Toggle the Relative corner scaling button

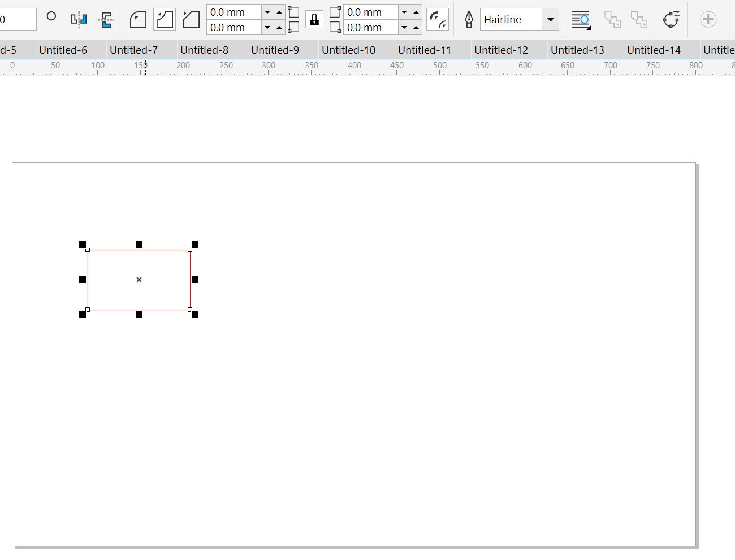tap(438, 19)
